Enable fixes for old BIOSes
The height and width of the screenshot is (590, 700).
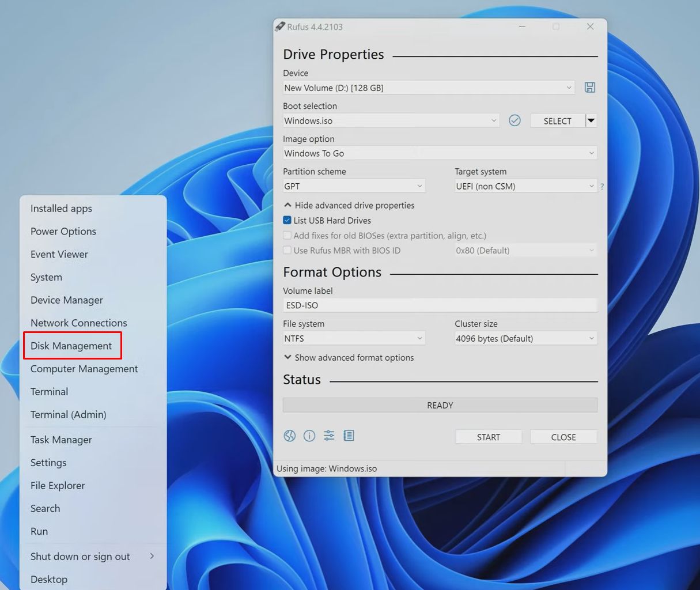286,235
